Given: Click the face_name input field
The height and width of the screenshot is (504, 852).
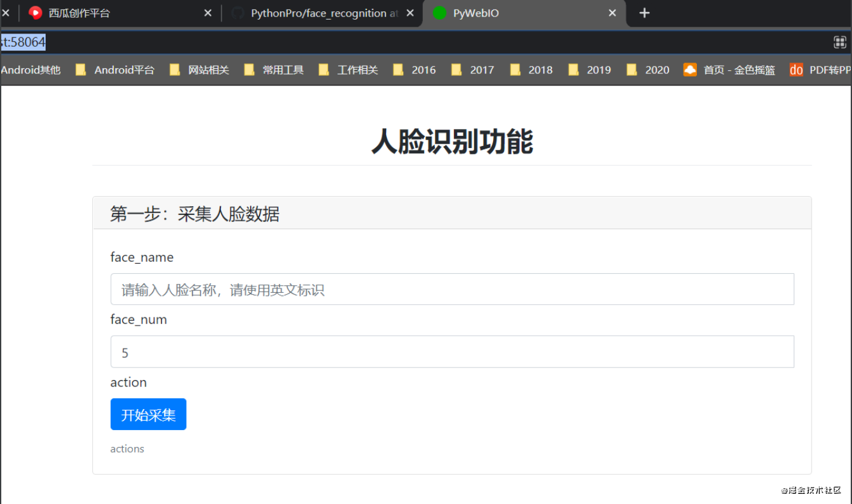Looking at the screenshot, I should [x=452, y=290].
